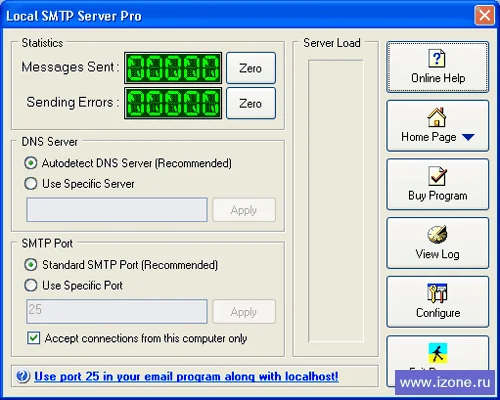This screenshot has height=400, width=500.
Task: Click Apply next to the SMTP port field
Action: (x=244, y=312)
